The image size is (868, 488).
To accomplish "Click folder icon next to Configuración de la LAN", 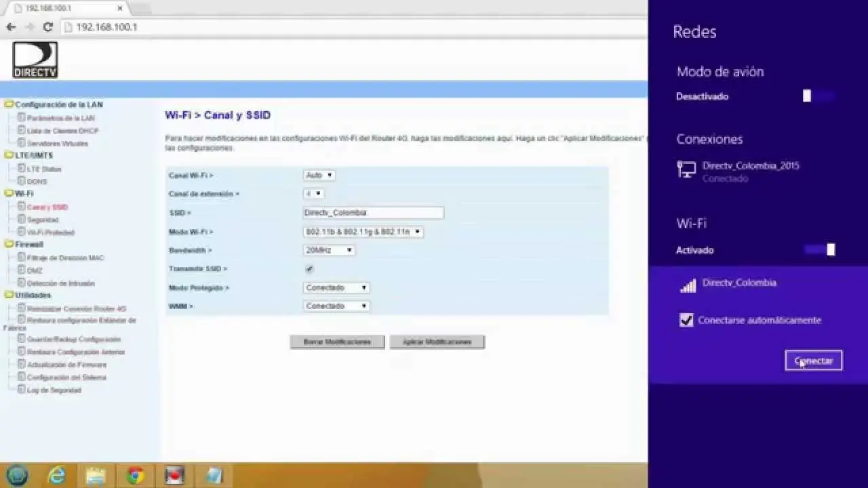I will pyautogui.click(x=9, y=104).
